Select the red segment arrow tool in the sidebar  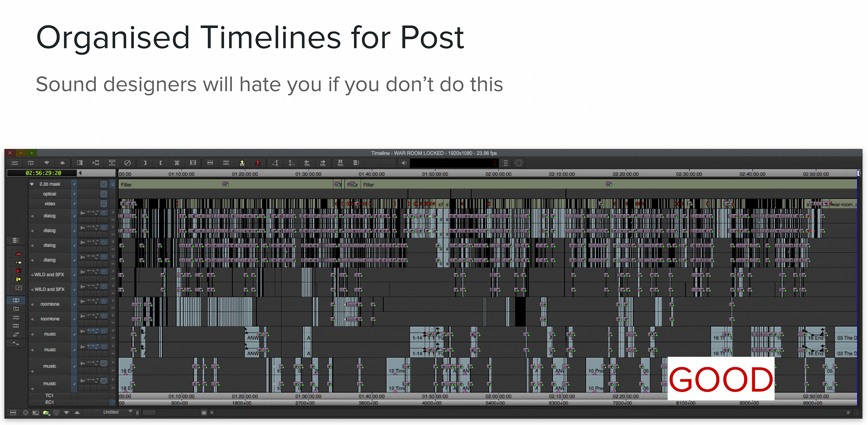pos(18,254)
